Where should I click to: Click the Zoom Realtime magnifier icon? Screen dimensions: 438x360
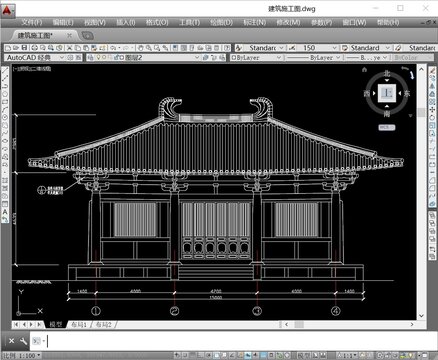click(x=149, y=48)
